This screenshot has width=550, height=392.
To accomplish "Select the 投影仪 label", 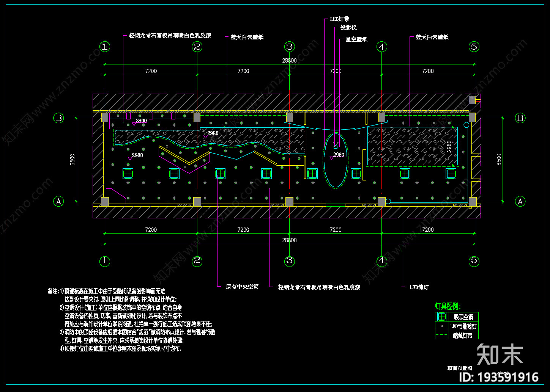I will tap(348, 27).
